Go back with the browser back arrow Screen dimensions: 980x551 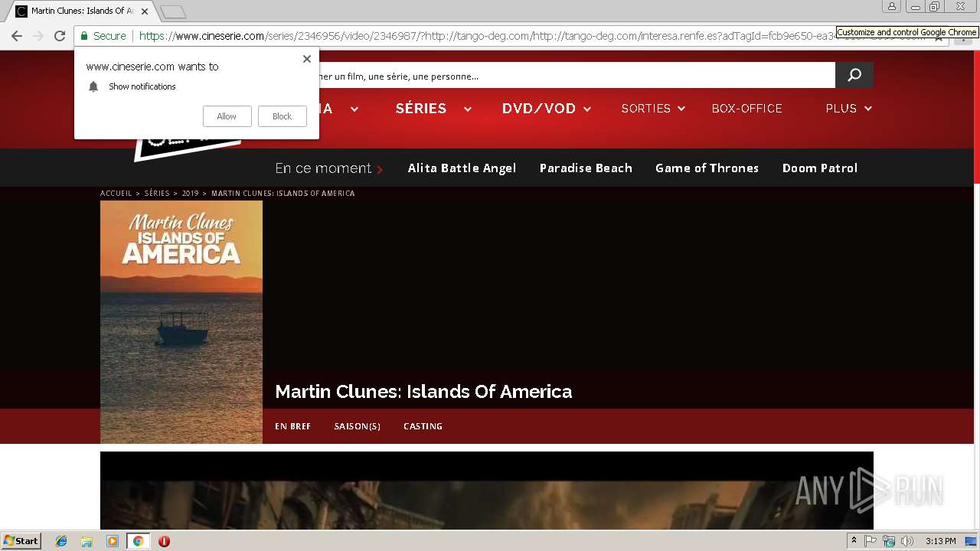[17, 36]
